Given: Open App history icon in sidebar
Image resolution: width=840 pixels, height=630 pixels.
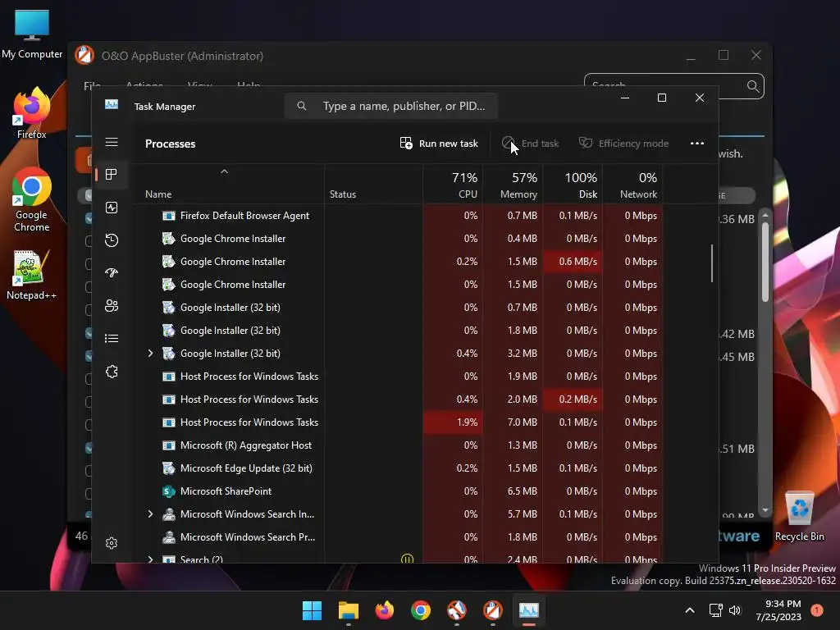Looking at the screenshot, I should tap(112, 240).
